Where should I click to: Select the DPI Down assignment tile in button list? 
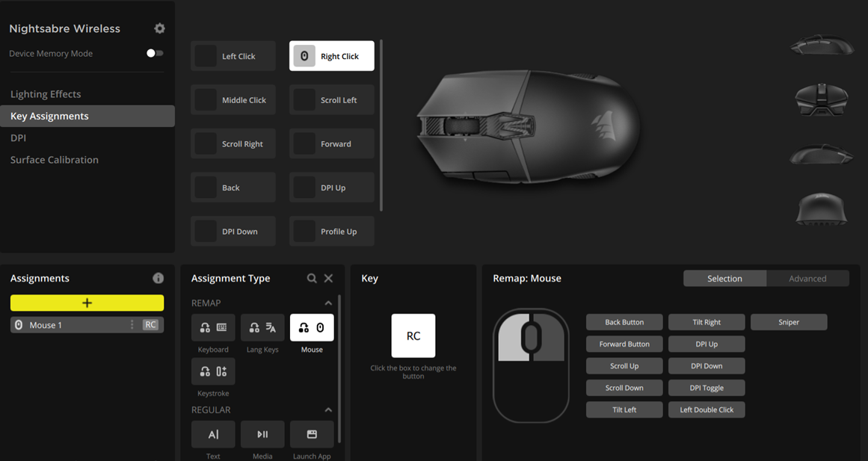pos(233,231)
